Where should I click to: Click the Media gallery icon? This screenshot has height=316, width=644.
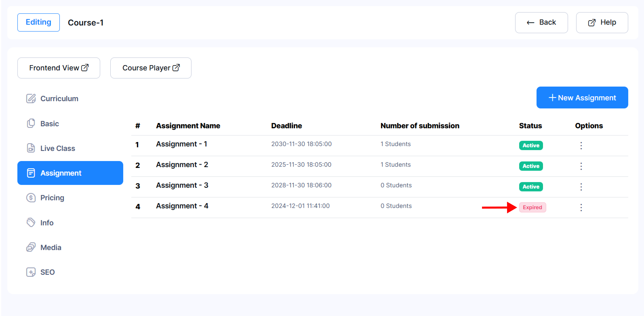click(x=31, y=247)
